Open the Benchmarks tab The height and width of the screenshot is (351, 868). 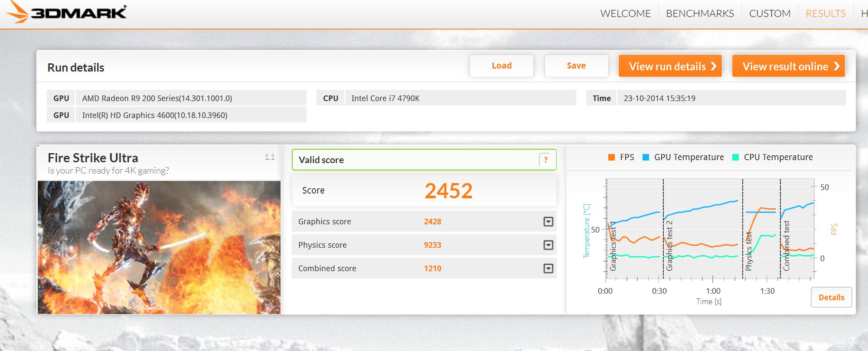coord(700,13)
